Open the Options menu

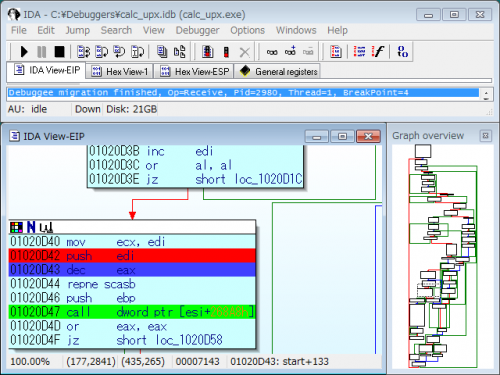[x=247, y=30]
